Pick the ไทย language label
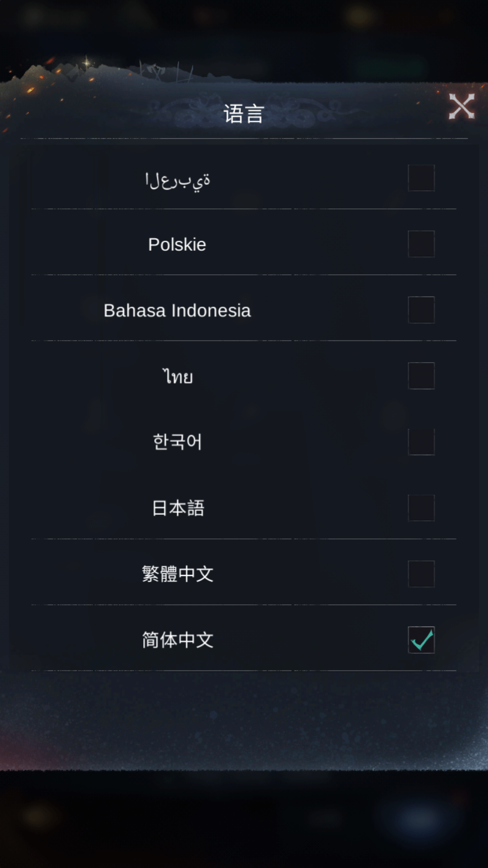This screenshot has height=868, width=488. 178,376
